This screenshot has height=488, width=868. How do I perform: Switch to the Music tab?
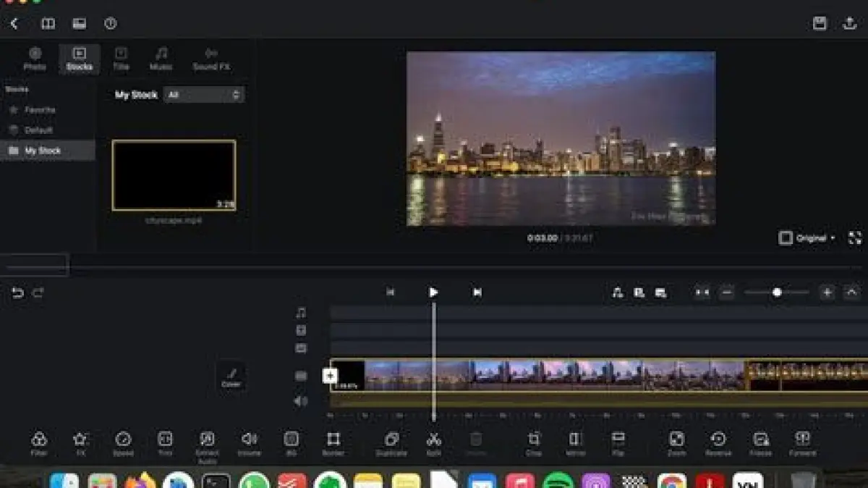[161, 59]
